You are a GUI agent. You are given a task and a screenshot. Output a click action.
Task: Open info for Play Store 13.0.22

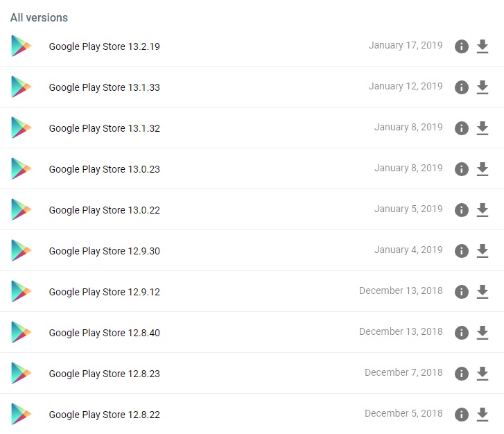tap(461, 210)
